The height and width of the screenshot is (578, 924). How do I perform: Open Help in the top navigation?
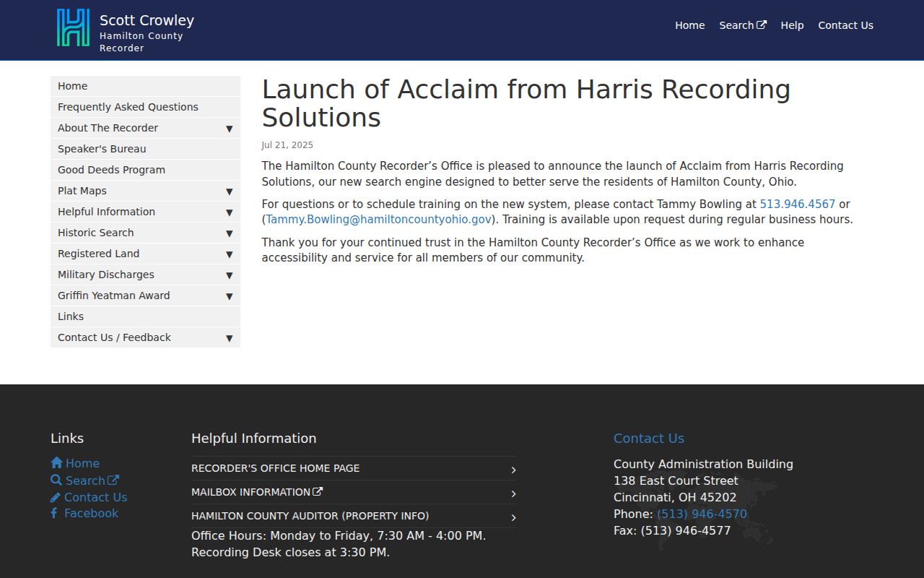coord(792,25)
